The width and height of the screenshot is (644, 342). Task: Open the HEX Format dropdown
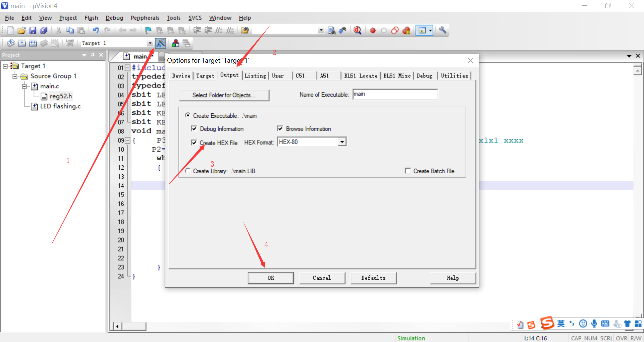coord(342,142)
